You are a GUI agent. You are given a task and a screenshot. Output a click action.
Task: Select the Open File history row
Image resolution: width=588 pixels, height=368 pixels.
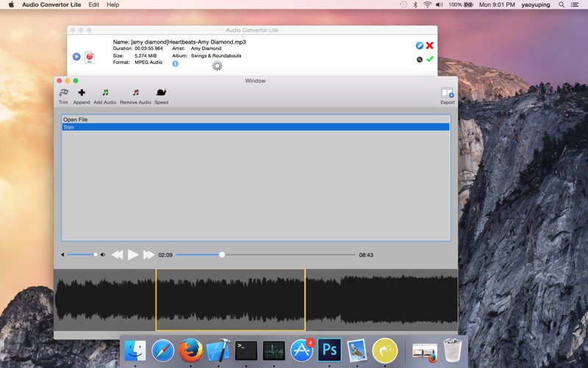coord(255,119)
